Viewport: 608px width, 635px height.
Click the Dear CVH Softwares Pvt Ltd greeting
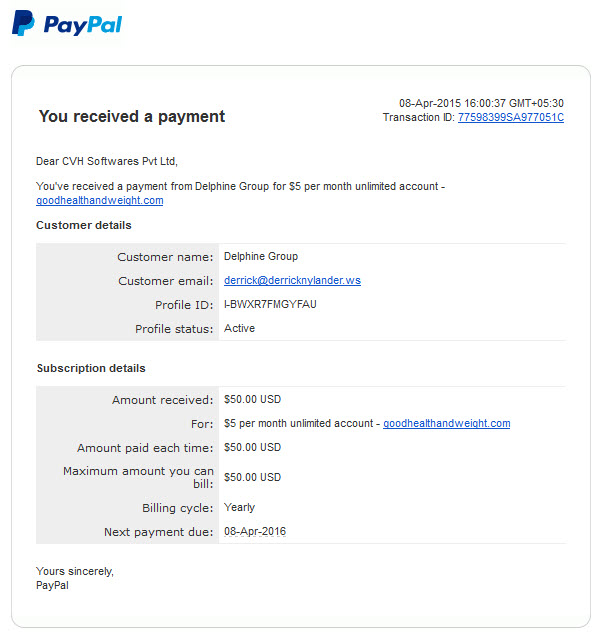click(107, 162)
